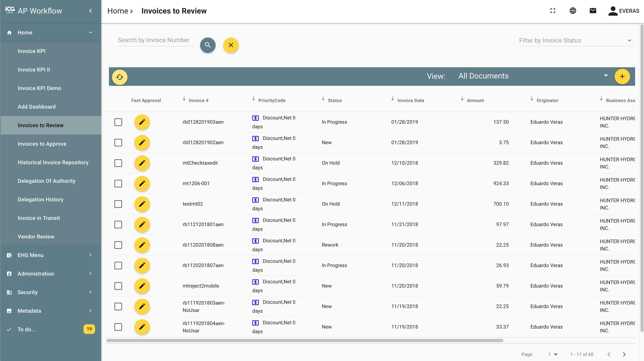This screenshot has height=361, width=644.
Task: Sort by Amount column arrow
Action: 462,99
